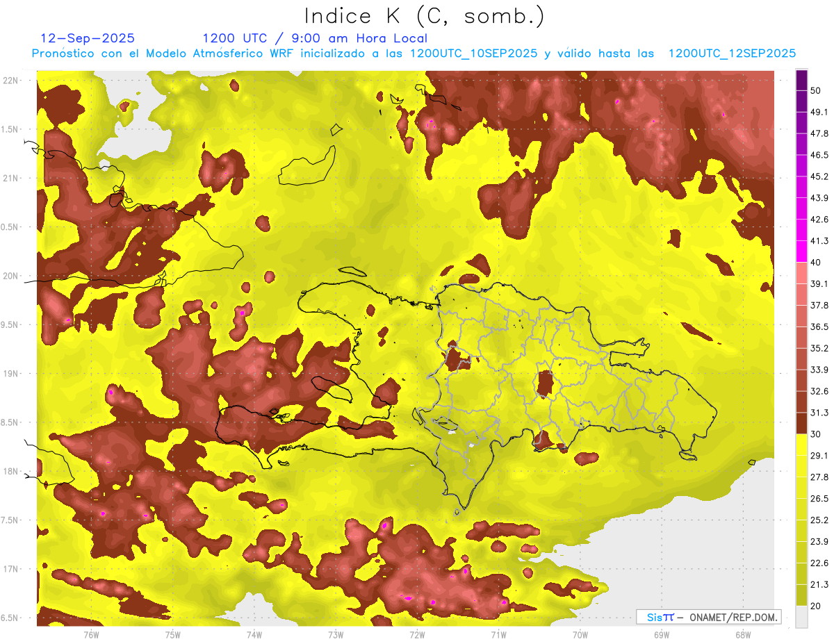This screenshot has height=644, width=834.
Task: Select the date text "12-Sep-2025"
Action: point(88,38)
